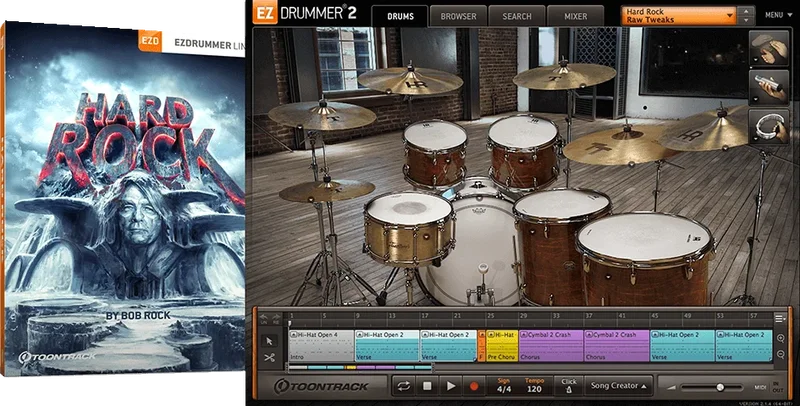Zoom out the song track timeline

point(780,354)
